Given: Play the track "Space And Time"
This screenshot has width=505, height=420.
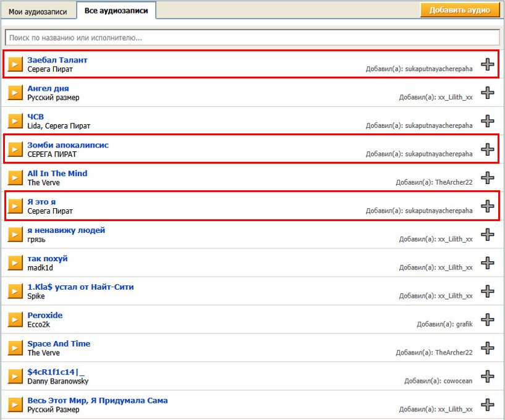Looking at the screenshot, I should click(15, 348).
